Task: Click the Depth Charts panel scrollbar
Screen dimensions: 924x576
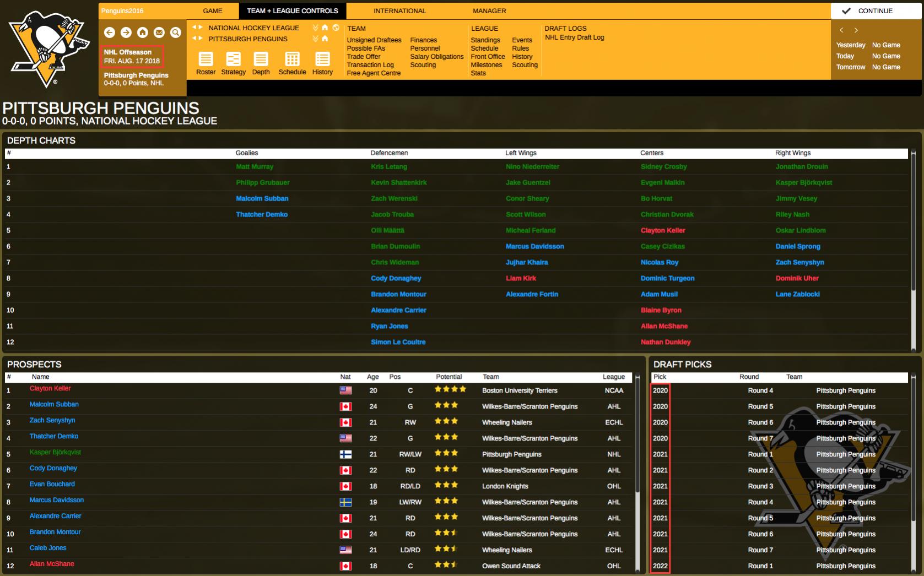Action: click(x=913, y=251)
